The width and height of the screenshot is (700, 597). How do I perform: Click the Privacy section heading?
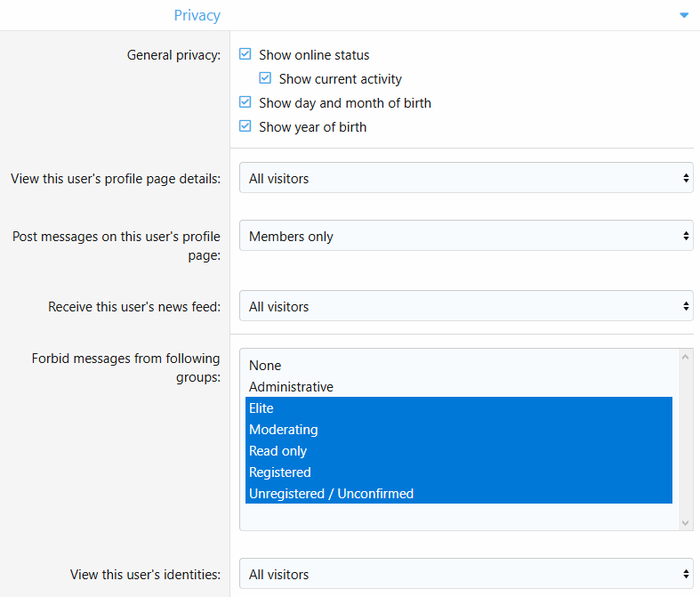(197, 15)
